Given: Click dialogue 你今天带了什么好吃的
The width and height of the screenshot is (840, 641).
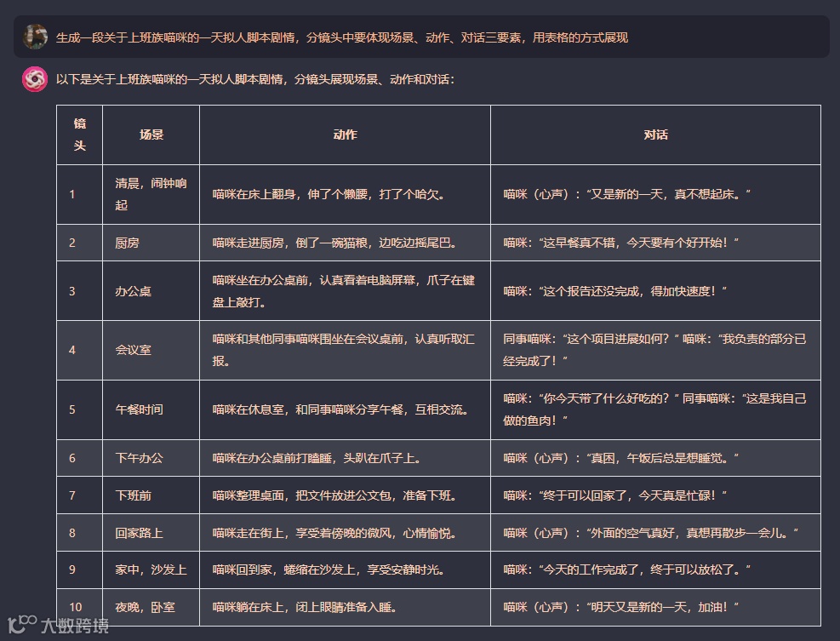Looking at the screenshot, I should click(655, 409).
